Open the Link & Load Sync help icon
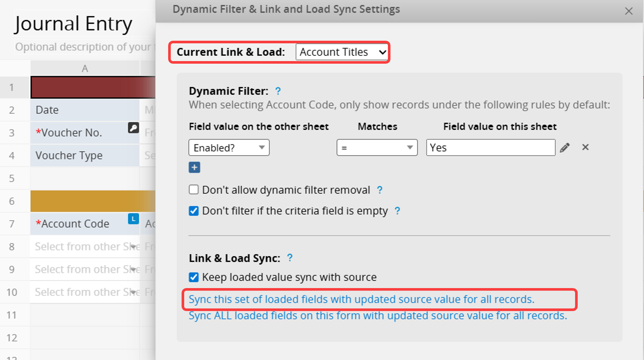Image resolution: width=644 pixels, height=360 pixels. 290,258
